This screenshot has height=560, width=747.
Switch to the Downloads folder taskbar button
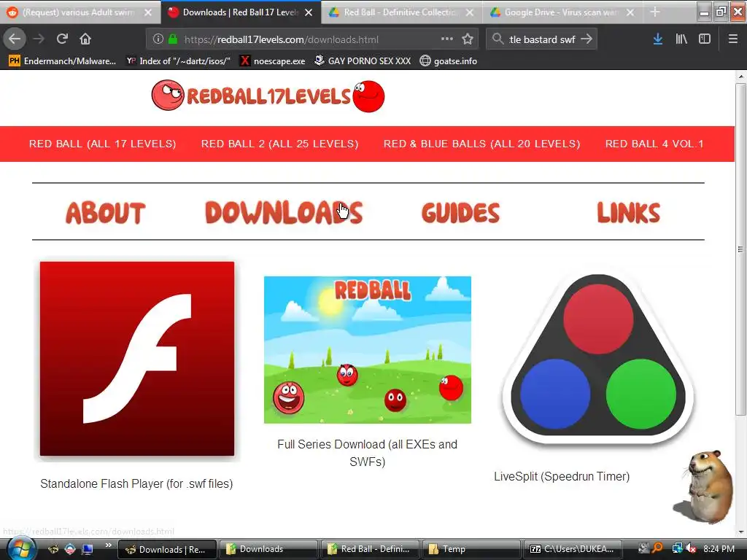[269, 549]
